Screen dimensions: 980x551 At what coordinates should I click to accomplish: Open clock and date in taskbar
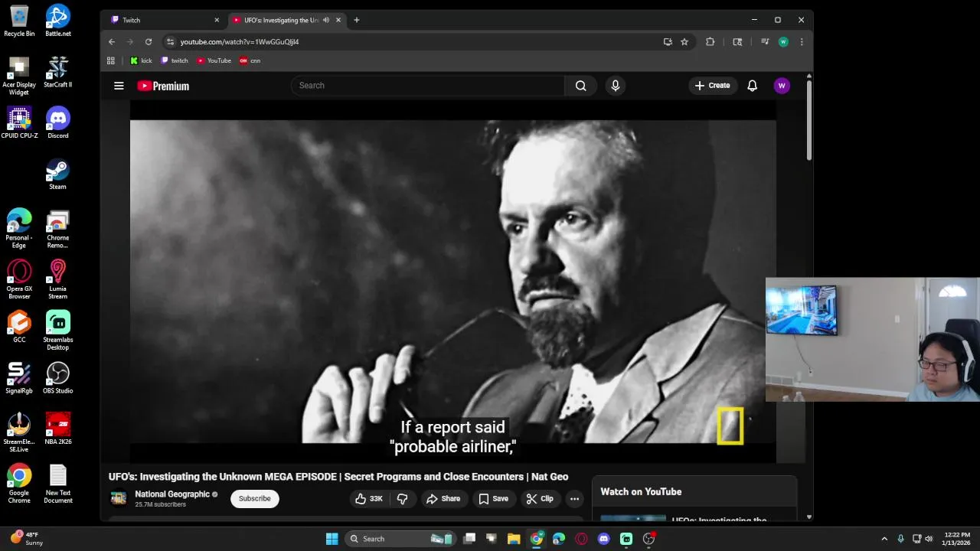957,539
